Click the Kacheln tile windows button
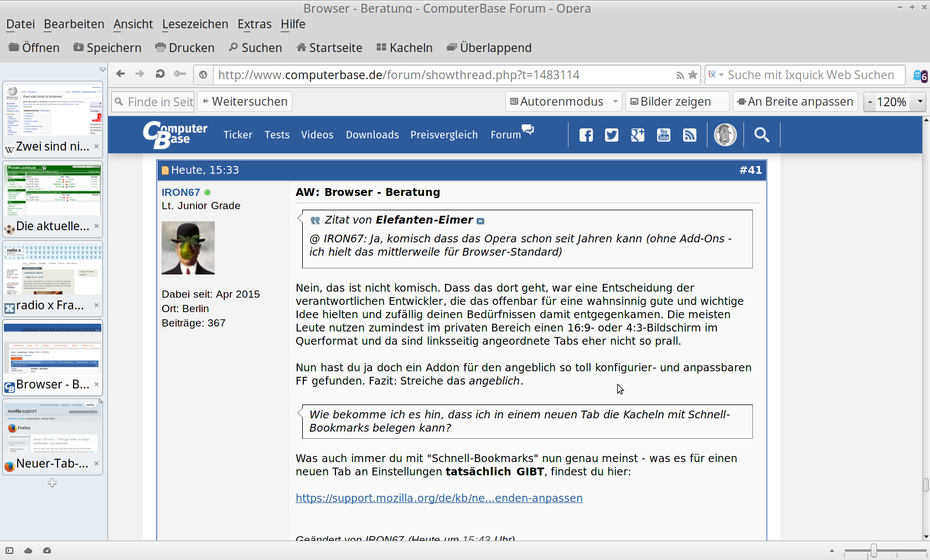The image size is (930, 560). 405,48
